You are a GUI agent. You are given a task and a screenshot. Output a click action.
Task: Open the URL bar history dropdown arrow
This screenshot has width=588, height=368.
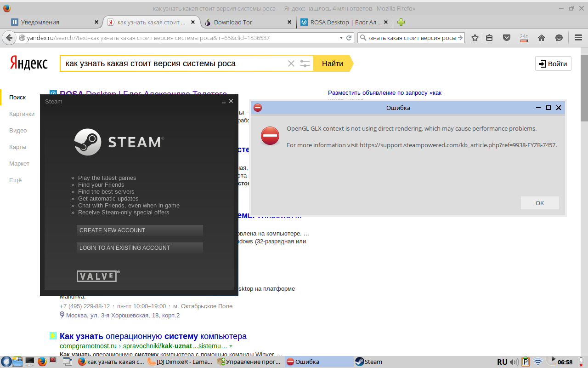(x=341, y=38)
